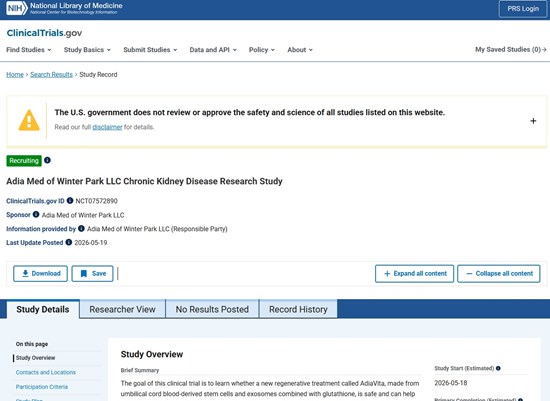Open the Researcher View tab
The image size is (550, 401).
click(122, 309)
